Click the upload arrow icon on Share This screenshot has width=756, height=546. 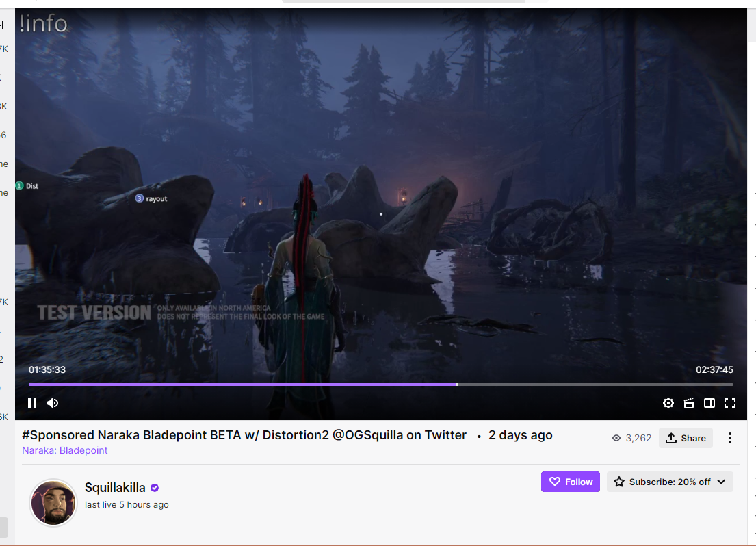(x=671, y=438)
